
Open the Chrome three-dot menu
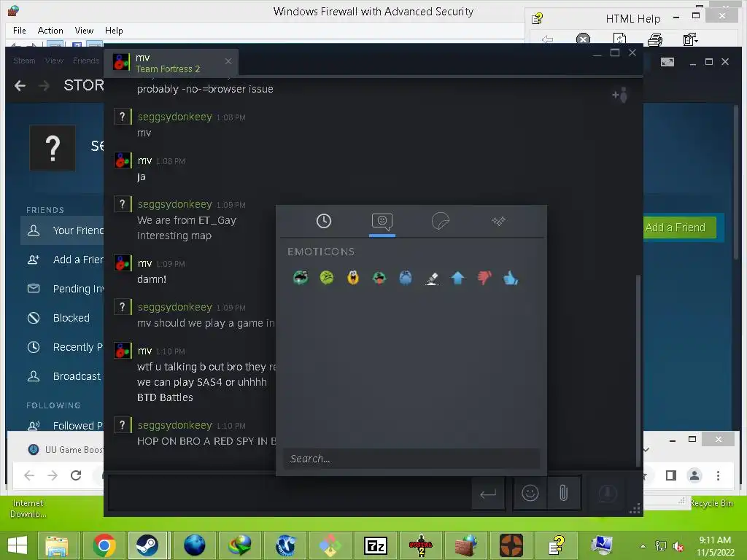[x=718, y=475]
